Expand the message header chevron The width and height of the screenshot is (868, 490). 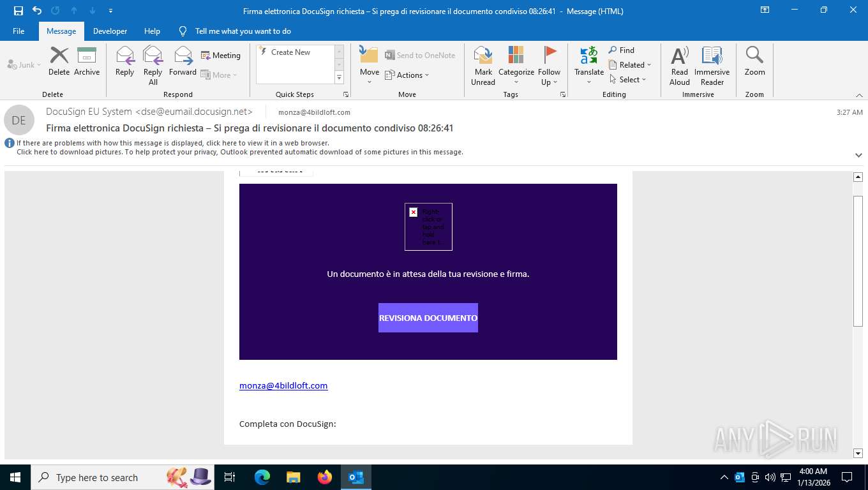858,155
